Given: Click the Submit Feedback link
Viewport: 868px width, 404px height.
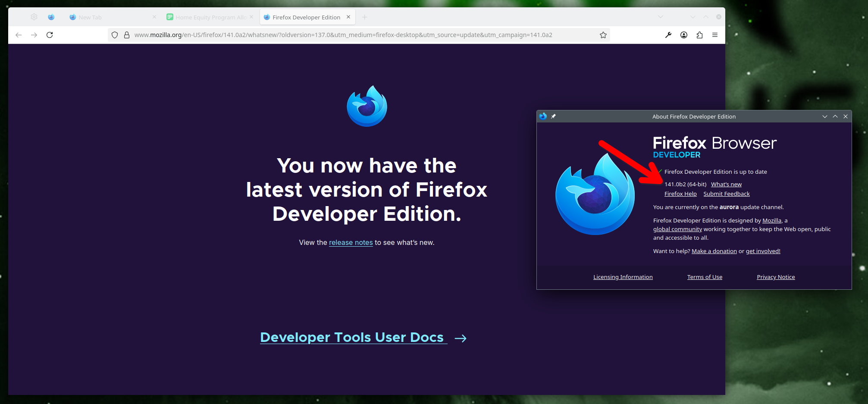Looking at the screenshot, I should [x=727, y=194].
